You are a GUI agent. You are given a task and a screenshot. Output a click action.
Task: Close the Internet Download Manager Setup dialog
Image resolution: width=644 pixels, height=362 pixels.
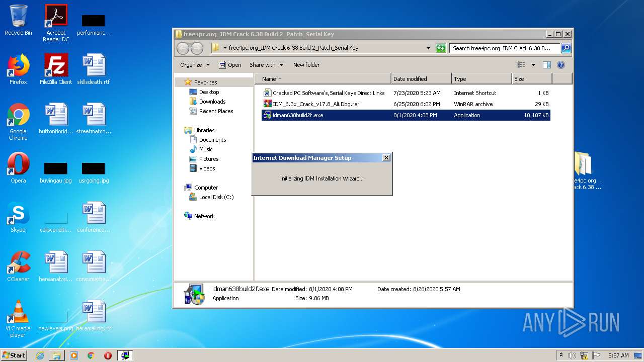click(386, 158)
